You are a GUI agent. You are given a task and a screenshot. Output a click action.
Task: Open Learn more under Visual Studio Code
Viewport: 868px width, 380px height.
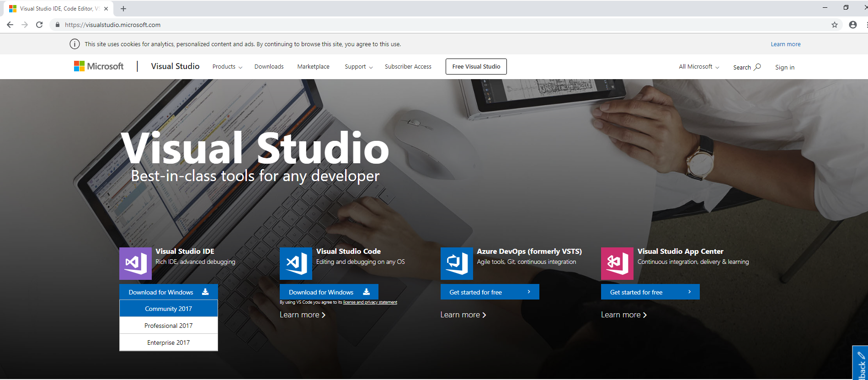click(303, 315)
